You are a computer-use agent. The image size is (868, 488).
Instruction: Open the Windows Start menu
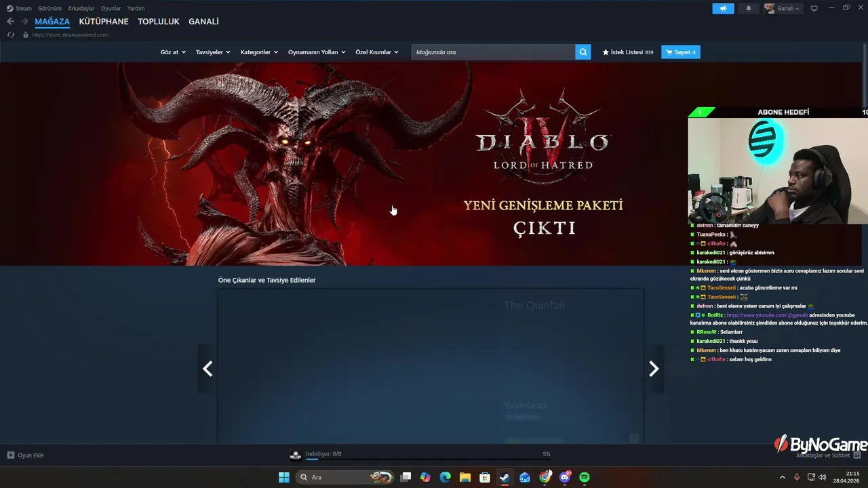tap(284, 477)
